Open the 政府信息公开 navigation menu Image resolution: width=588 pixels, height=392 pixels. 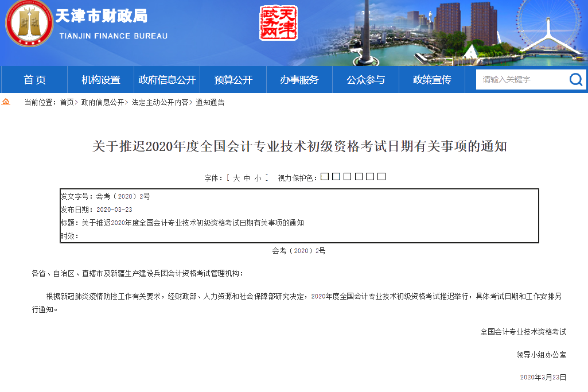pos(166,80)
